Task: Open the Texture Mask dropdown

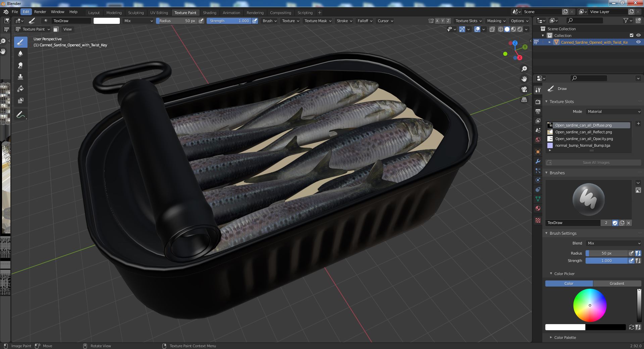Action: 317,21
